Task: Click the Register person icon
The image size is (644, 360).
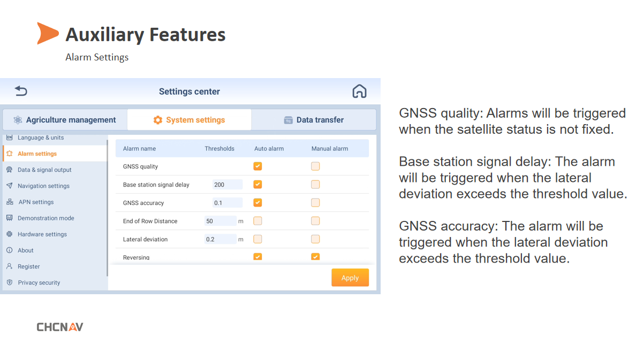Action: [9, 266]
